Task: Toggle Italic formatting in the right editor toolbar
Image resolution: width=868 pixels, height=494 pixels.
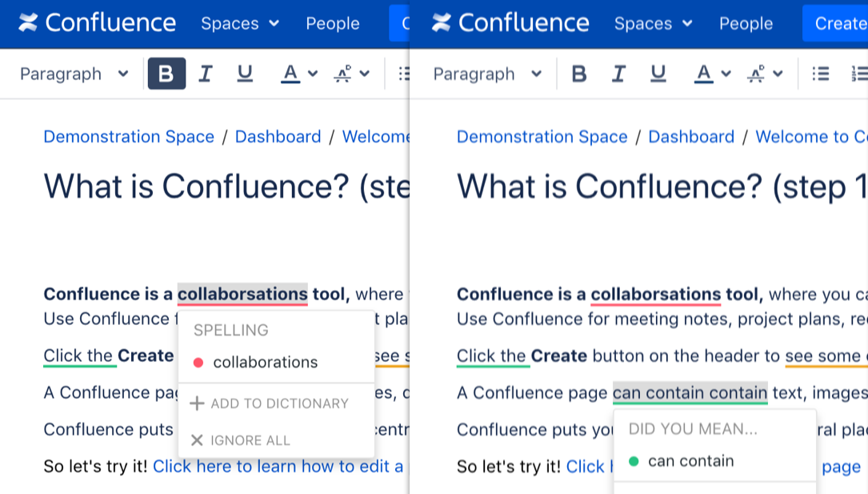Action: 618,74
